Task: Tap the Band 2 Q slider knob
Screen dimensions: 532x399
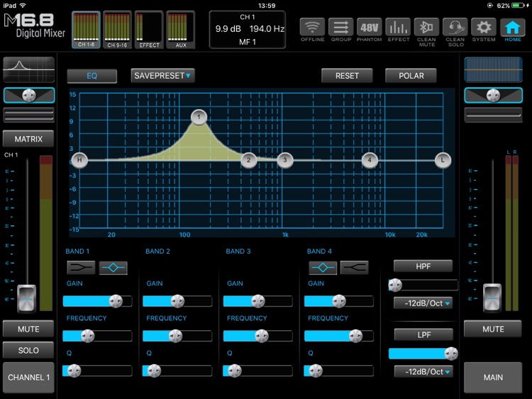Action: [x=154, y=371]
